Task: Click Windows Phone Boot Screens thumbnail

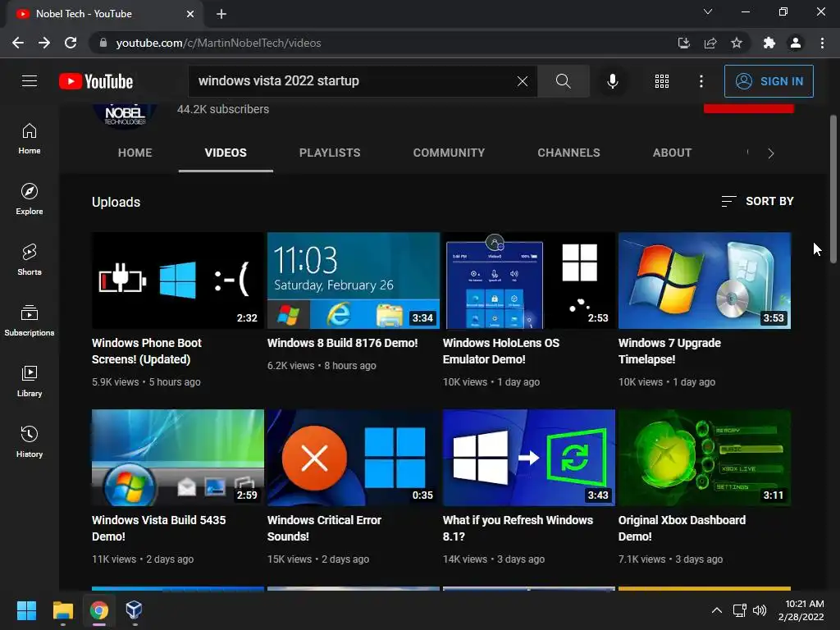Action: [178, 281]
